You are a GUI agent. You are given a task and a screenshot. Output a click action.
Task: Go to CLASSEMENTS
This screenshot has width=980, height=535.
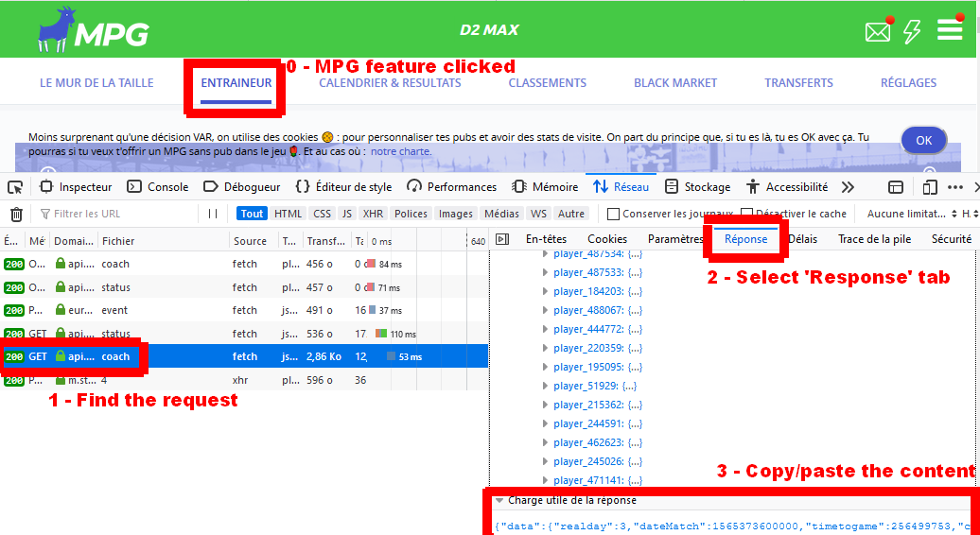pos(547,82)
